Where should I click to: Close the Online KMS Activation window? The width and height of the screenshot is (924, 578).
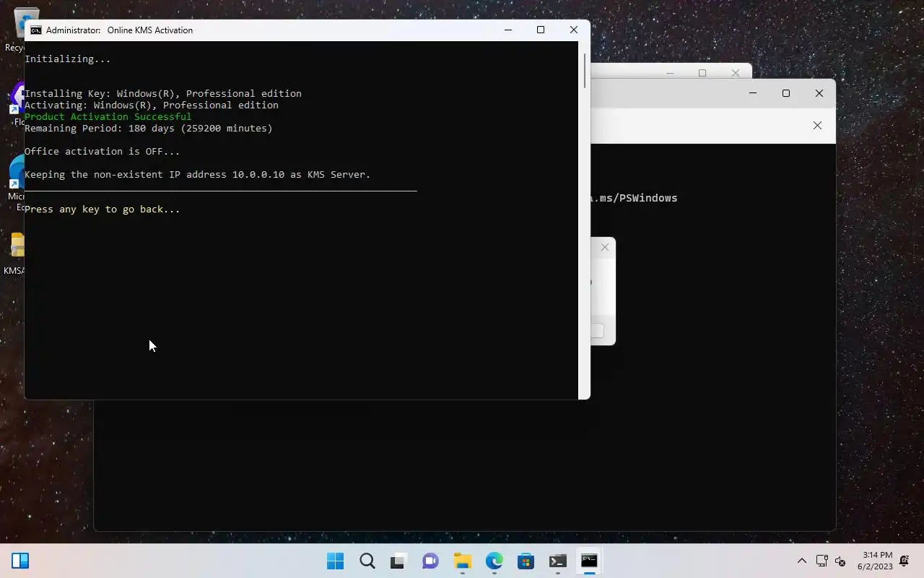(574, 30)
